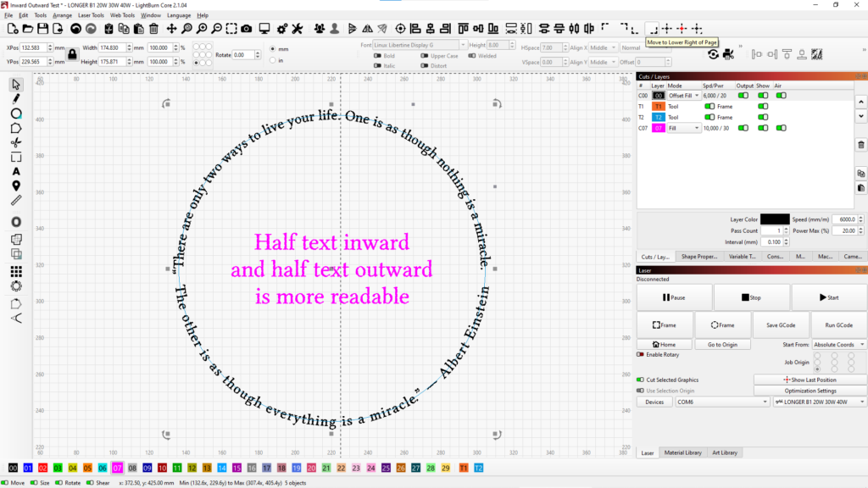This screenshot has height=488, width=868.
Task: Open layer C07 Fill mode dropdown
Action: pyautogui.click(x=684, y=129)
